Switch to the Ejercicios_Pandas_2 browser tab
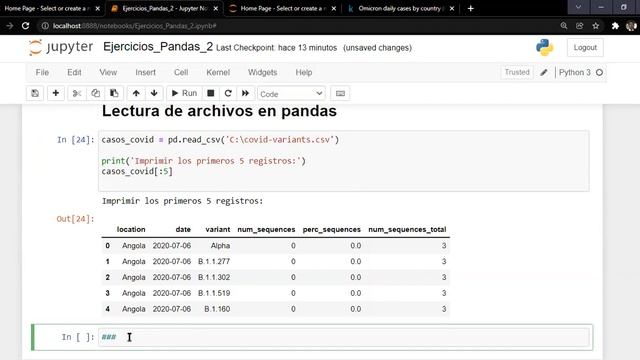 165,9
